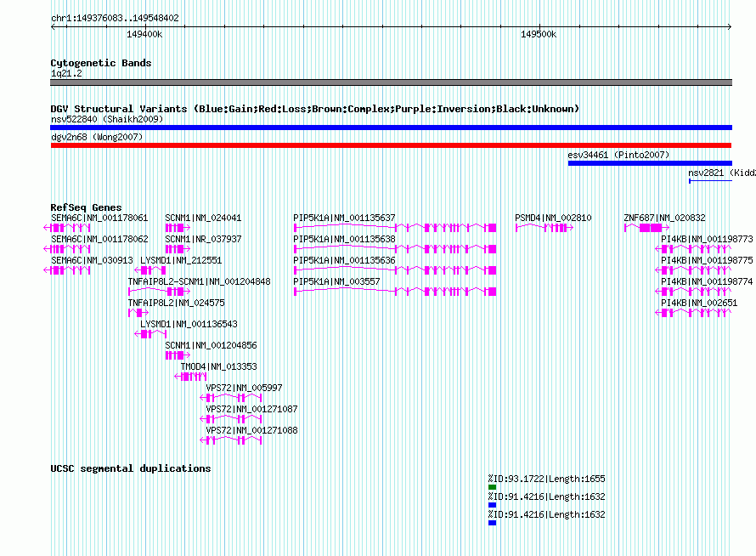756x556 pixels.
Task: Click the LYSMD1|NM_212551 gene glyph
Action: pyautogui.click(x=150, y=270)
